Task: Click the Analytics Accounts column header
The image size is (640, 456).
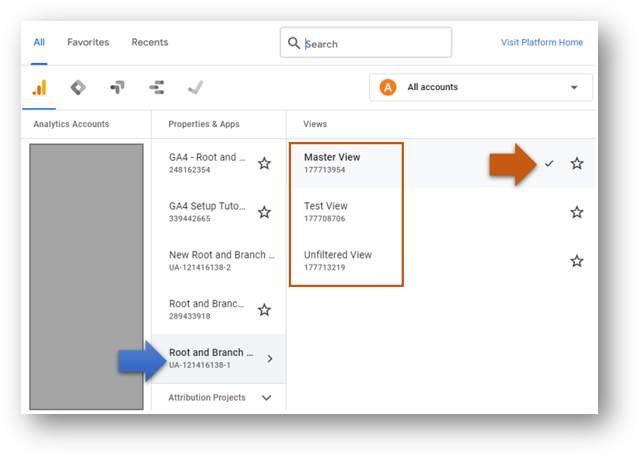Action: point(71,124)
